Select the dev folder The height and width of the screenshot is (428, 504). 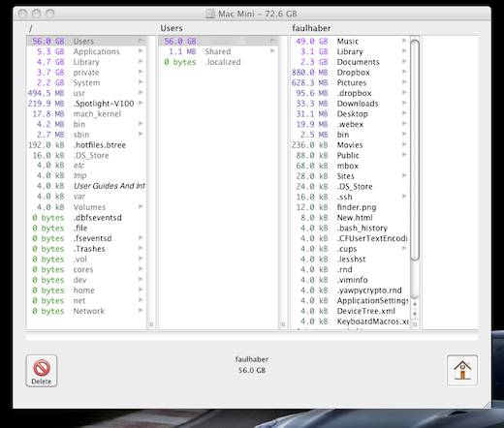pos(86,280)
